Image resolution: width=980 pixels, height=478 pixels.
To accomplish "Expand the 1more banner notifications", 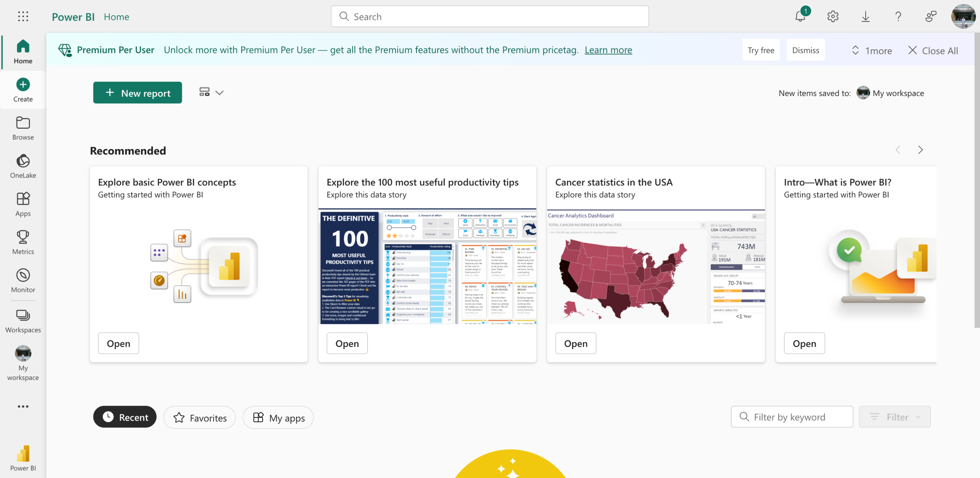I will 872,50.
